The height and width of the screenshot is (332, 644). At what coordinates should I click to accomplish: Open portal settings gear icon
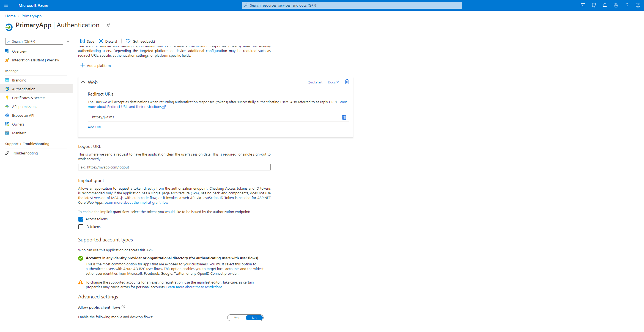click(x=616, y=5)
